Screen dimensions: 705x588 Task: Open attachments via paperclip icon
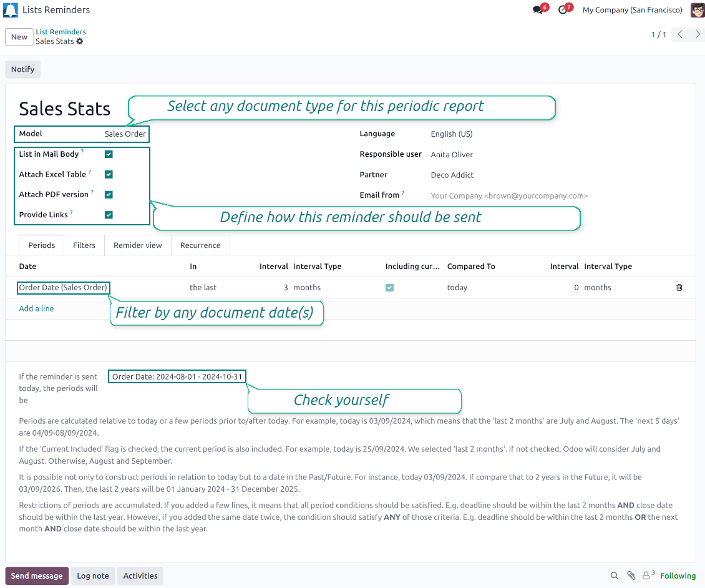[631, 576]
